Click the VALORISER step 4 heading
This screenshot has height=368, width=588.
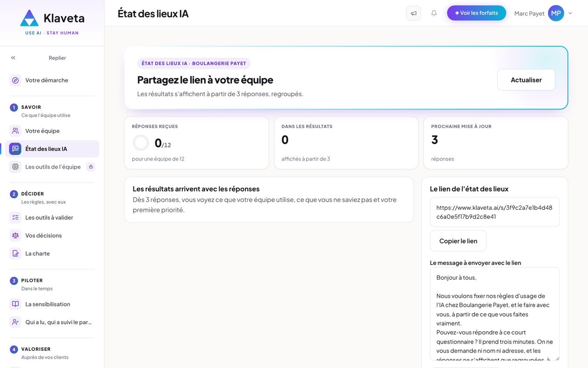36,349
